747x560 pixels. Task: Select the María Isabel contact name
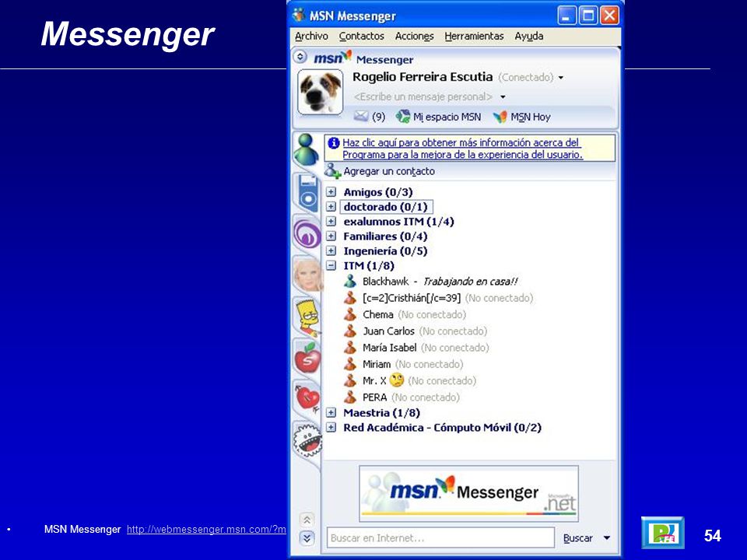pyautogui.click(x=390, y=348)
